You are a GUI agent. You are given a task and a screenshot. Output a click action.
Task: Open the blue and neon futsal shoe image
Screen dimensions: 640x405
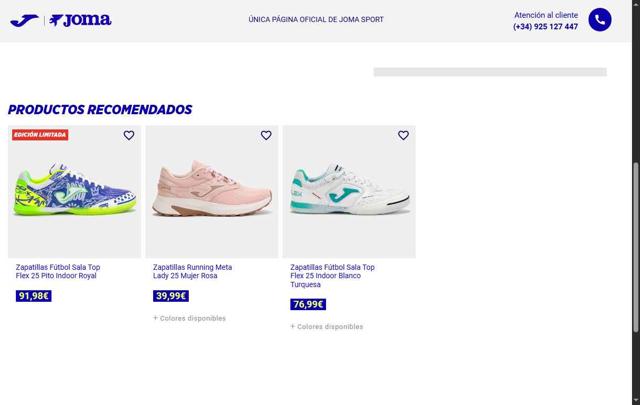74,191
